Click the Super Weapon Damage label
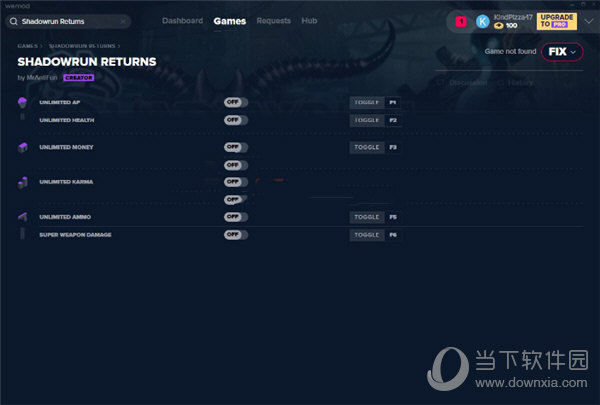 click(75, 235)
